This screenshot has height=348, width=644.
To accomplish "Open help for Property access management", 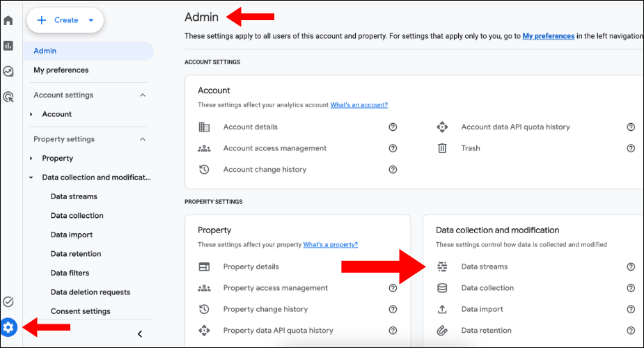I will click(393, 288).
